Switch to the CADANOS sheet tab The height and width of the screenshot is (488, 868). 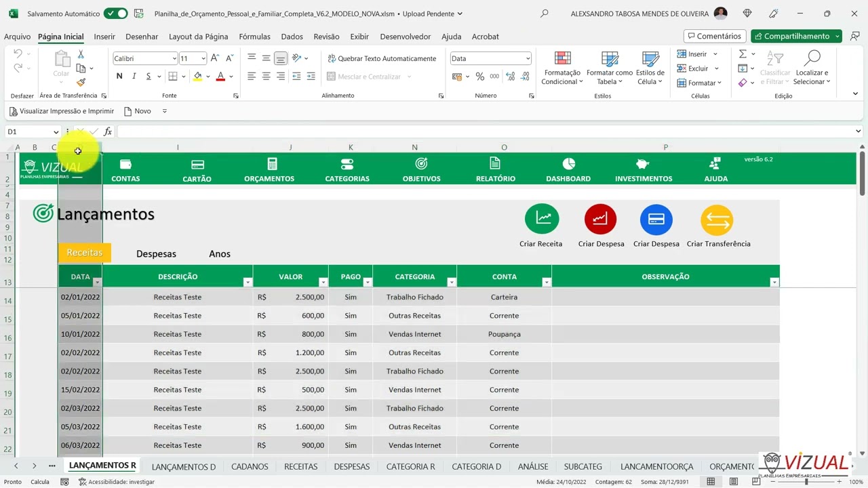coord(250,466)
